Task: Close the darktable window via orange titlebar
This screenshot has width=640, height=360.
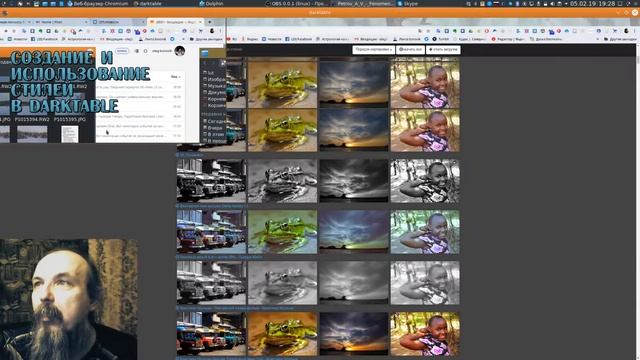Action: pyautogui.click(x=635, y=13)
